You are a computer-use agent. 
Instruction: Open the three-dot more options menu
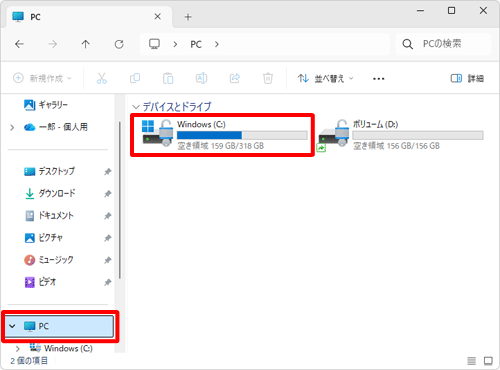[379, 79]
